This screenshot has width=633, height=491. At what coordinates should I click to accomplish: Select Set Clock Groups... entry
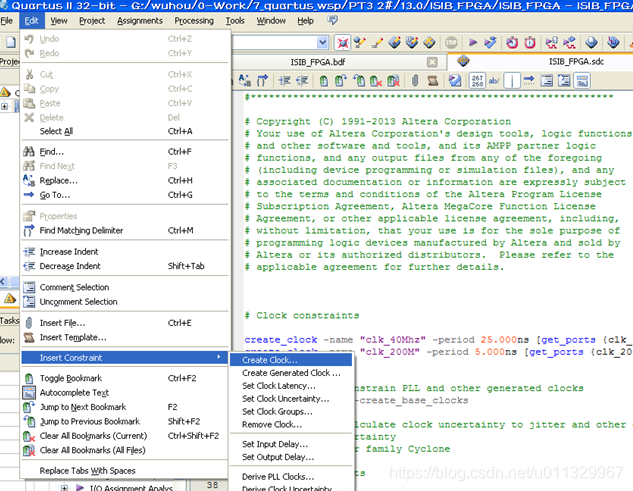(291, 411)
